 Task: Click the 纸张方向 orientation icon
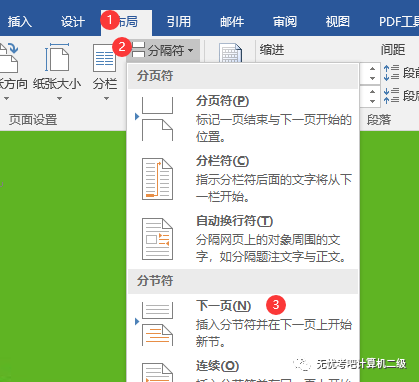8,57
